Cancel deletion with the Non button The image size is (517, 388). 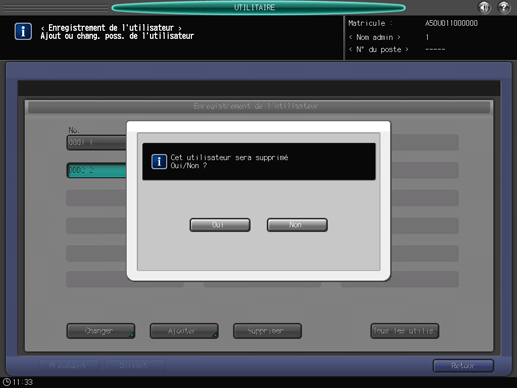point(297,225)
